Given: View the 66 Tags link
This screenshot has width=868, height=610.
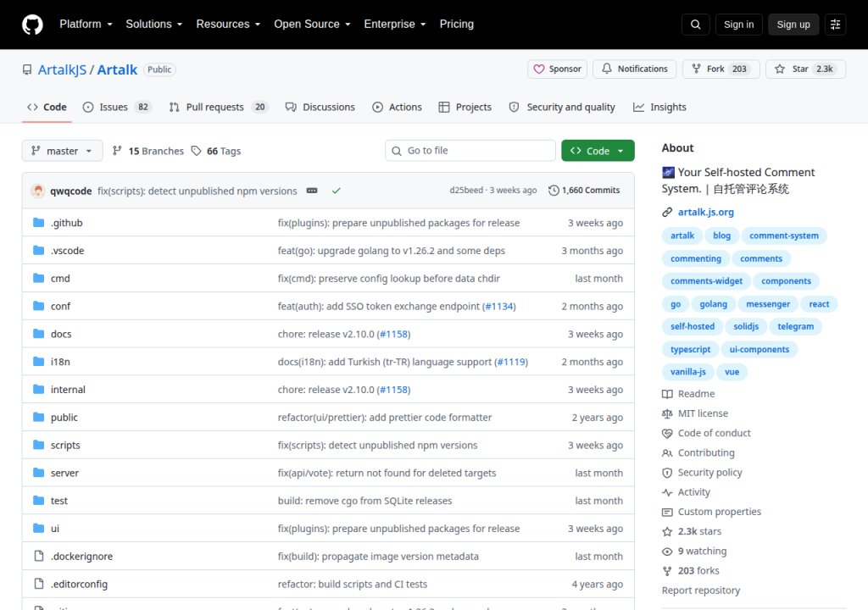Looking at the screenshot, I should pyautogui.click(x=216, y=151).
